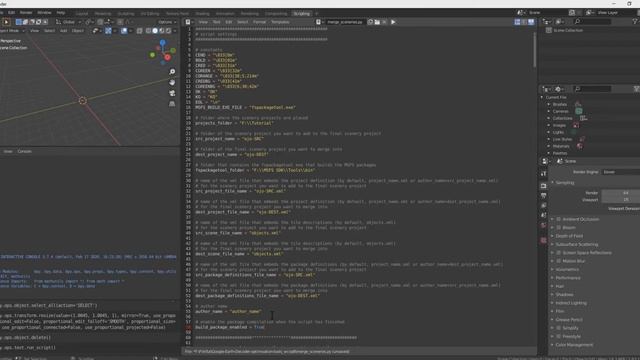Open the Window menu in top bar
Image resolution: width=640 pixels, height=360 pixels.
coord(44,13)
